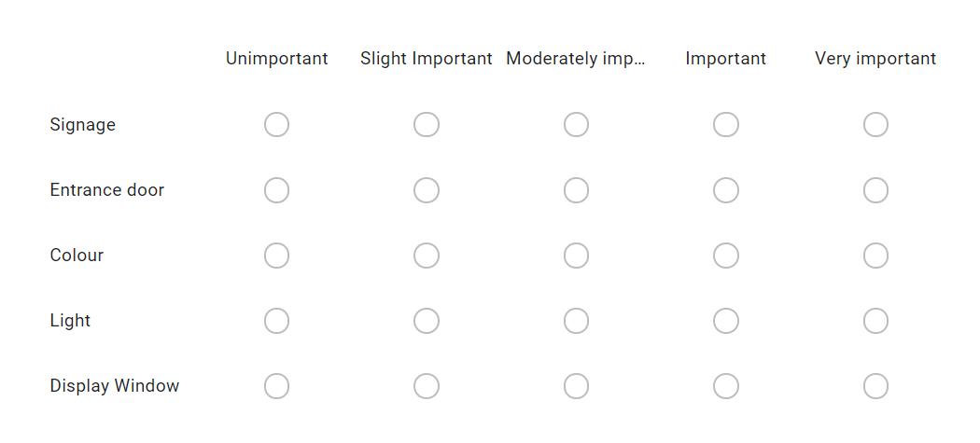
Task: Mark Light as Important
Action: point(726,321)
